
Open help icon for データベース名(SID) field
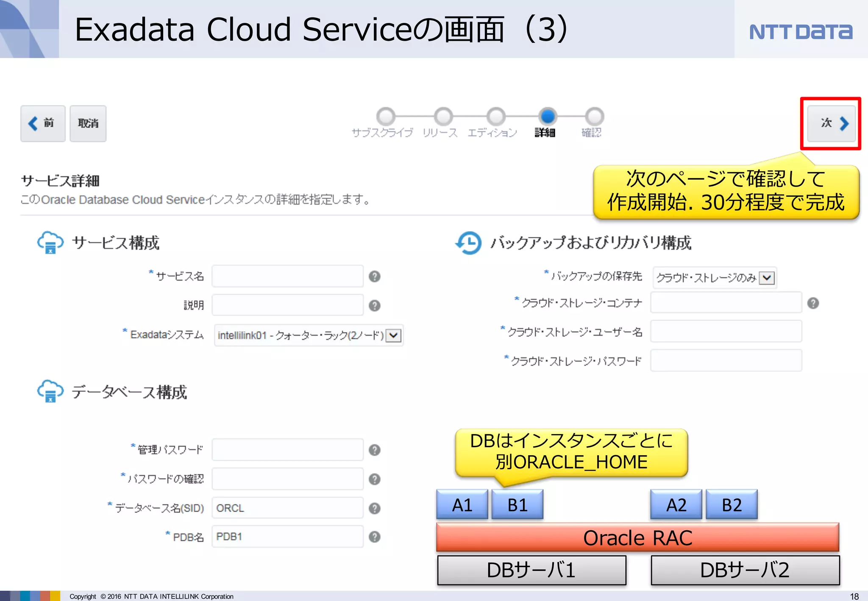coord(375,508)
